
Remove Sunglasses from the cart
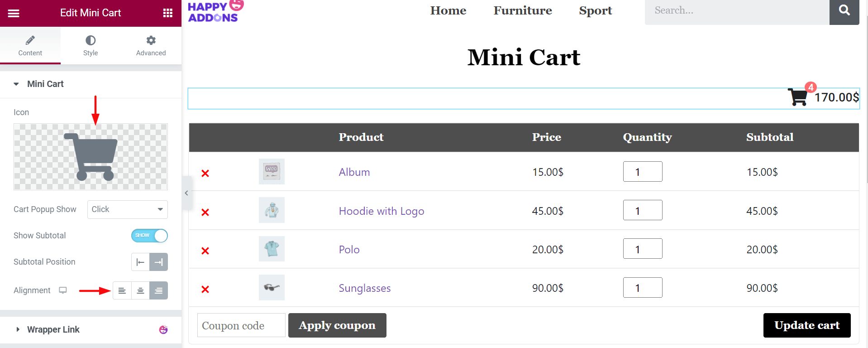(x=205, y=289)
